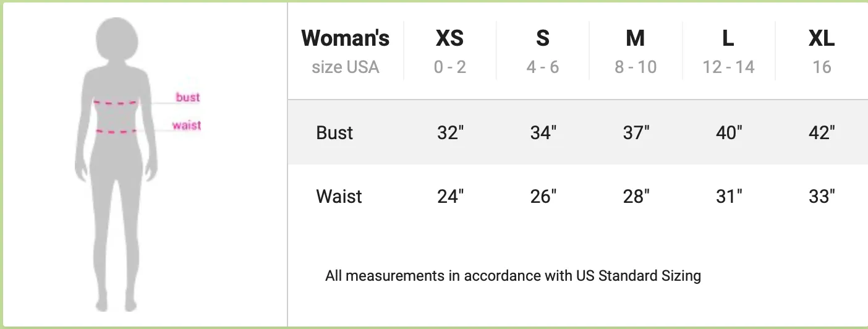Select the pink waist label

point(186,125)
